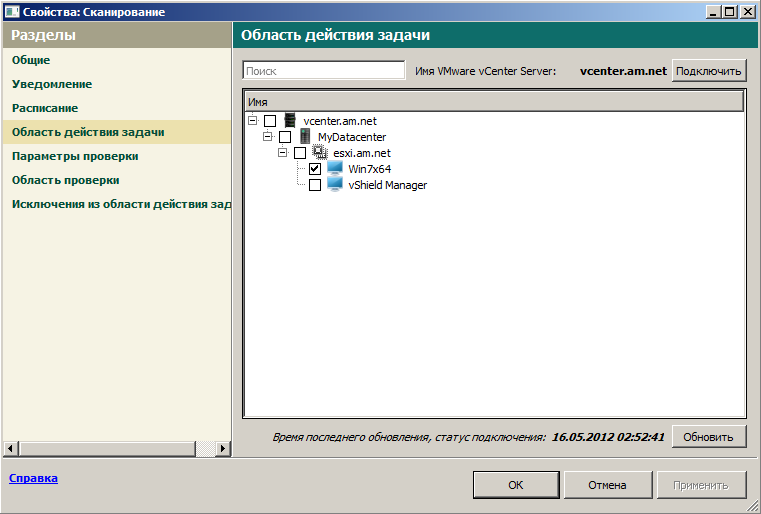Click the Win7x64 virtual machine monitor icon
Image resolution: width=761 pixels, height=514 pixels.
[x=335, y=168]
